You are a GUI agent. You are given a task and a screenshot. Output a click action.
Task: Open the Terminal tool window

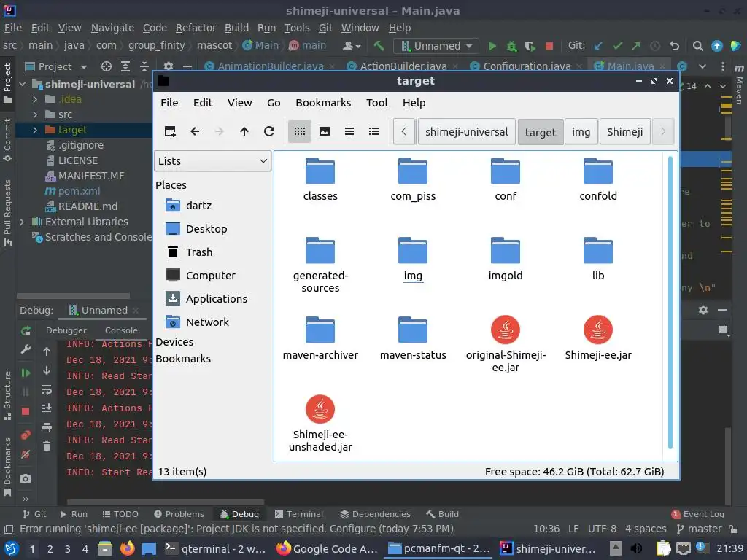pos(298,514)
